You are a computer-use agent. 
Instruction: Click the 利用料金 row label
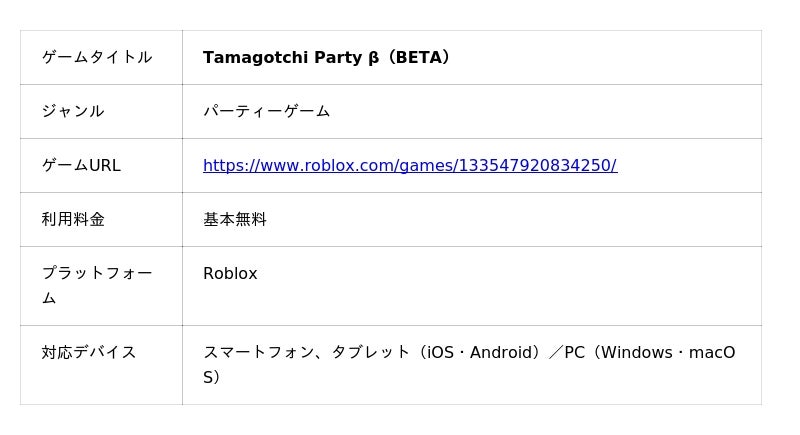73,220
